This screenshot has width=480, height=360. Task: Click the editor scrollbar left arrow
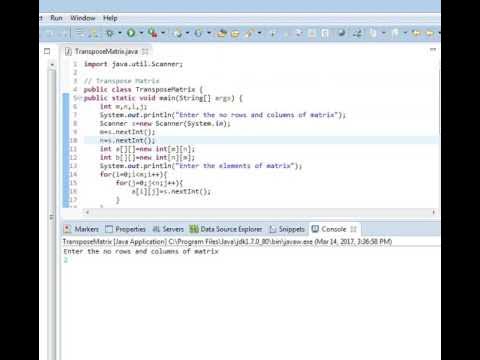[x=87, y=212]
